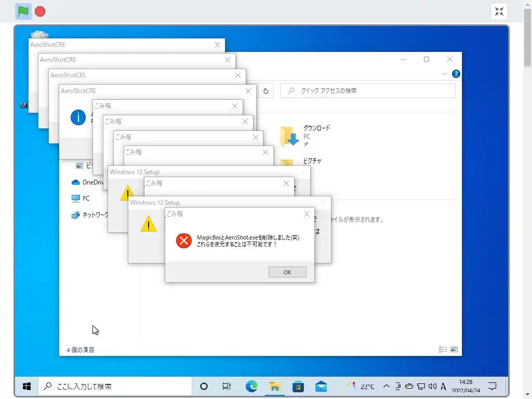Open Mail app from taskbar
The height and width of the screenshot is (399, 532).
click(x=321, y=386)
